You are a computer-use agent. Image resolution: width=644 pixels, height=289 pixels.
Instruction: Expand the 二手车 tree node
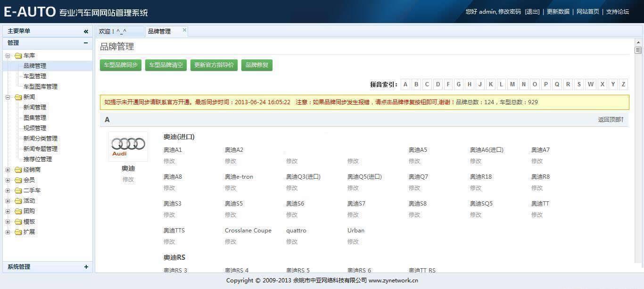[8, 190]
